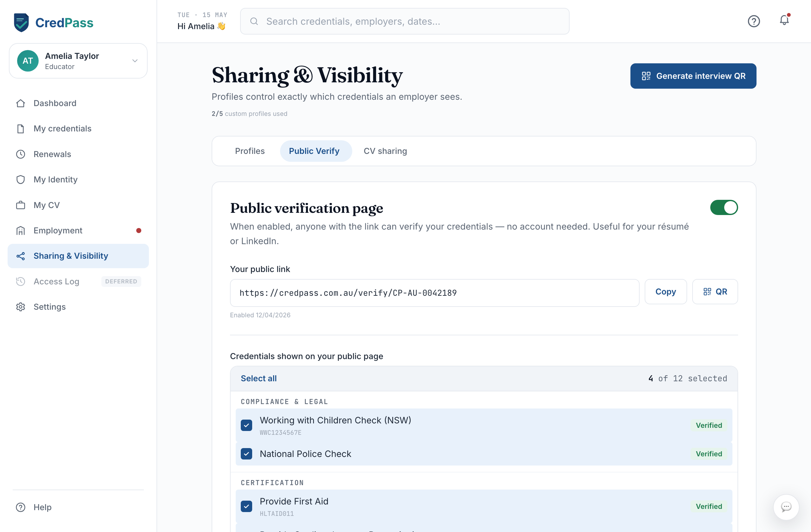The image size is (811, 532).
Task: Click the AT avatar circle
Action: coord(28,60)
